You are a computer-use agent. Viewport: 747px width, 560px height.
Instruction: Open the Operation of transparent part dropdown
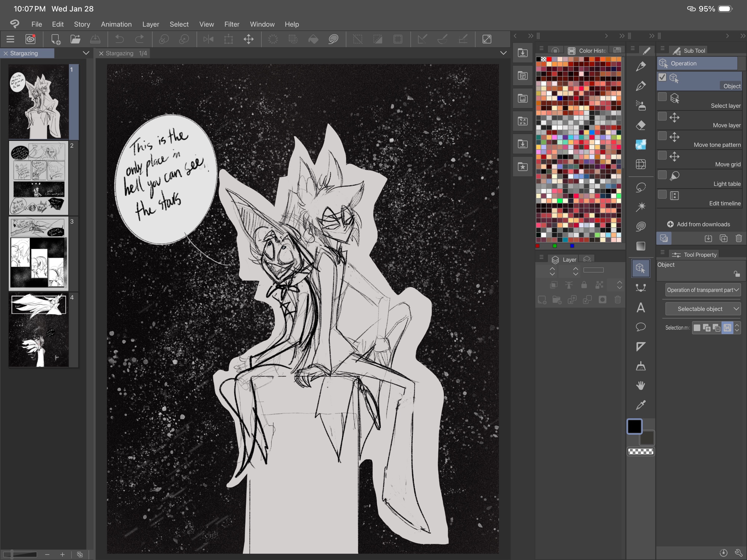[x=703, y=290]
